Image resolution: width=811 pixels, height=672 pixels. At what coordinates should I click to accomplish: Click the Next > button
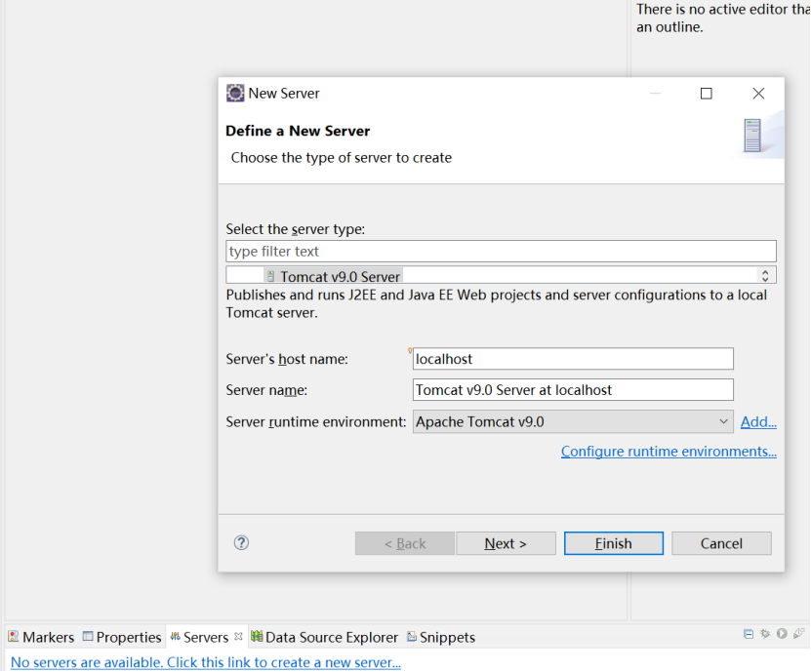click(x=506, y=543)
